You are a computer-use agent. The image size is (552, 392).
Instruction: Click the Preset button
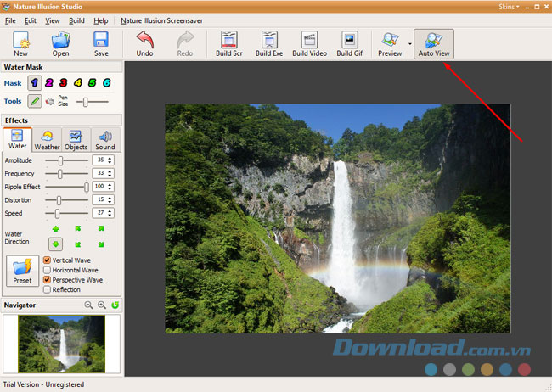coord(22,272)
